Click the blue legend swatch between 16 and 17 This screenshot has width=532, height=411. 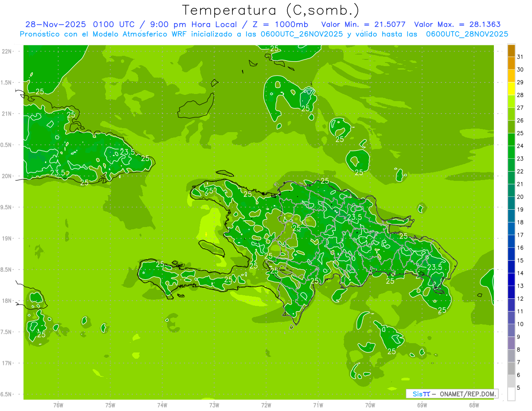click(511, 242)
